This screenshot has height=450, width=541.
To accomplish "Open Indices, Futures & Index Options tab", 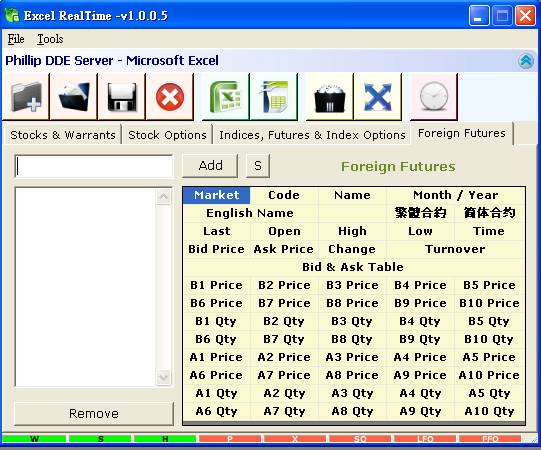I will (312, 135).
